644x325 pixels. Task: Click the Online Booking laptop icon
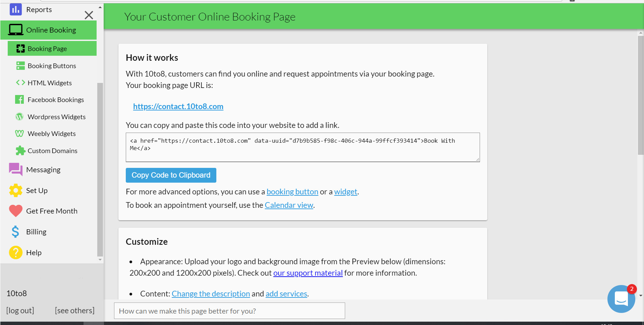[15, 30]
